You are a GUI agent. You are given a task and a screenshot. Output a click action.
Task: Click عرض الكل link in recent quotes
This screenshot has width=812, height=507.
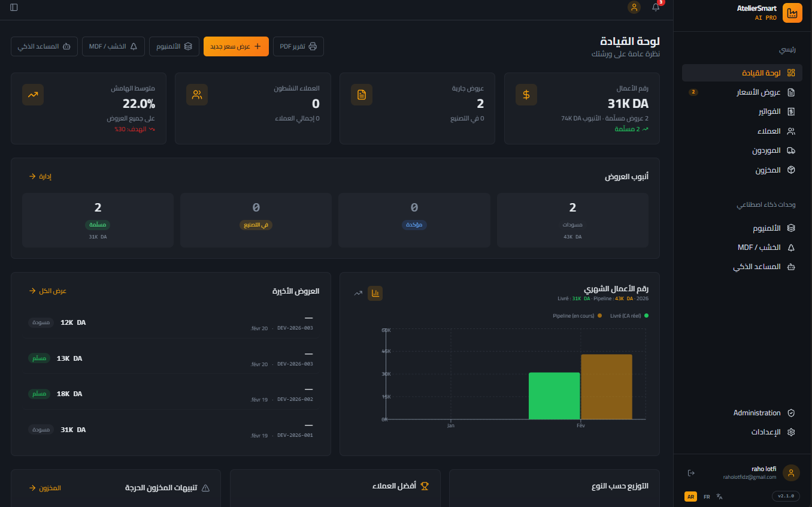click(48, 291)
